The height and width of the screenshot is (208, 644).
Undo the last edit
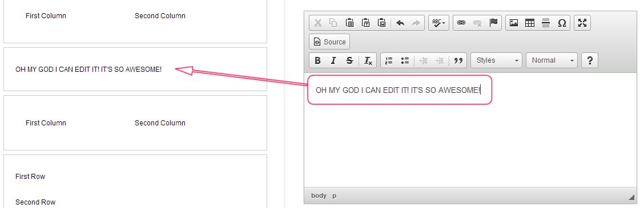click(400, 23)
